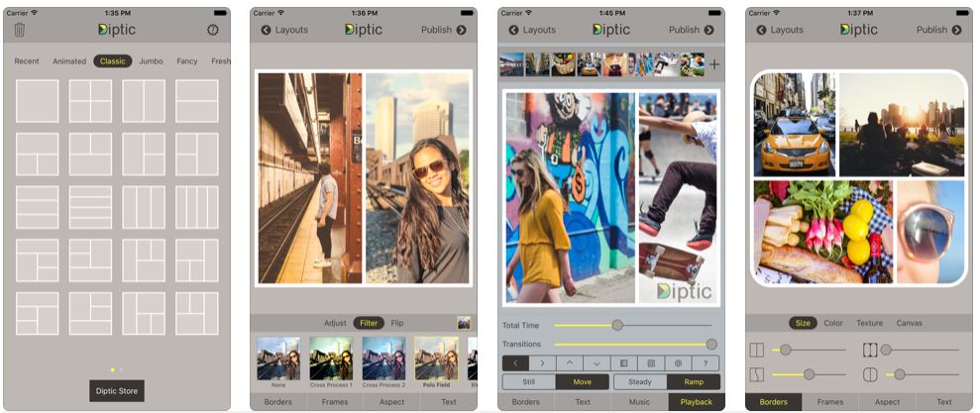Open the Fancy layouts category

coord(187,61)
